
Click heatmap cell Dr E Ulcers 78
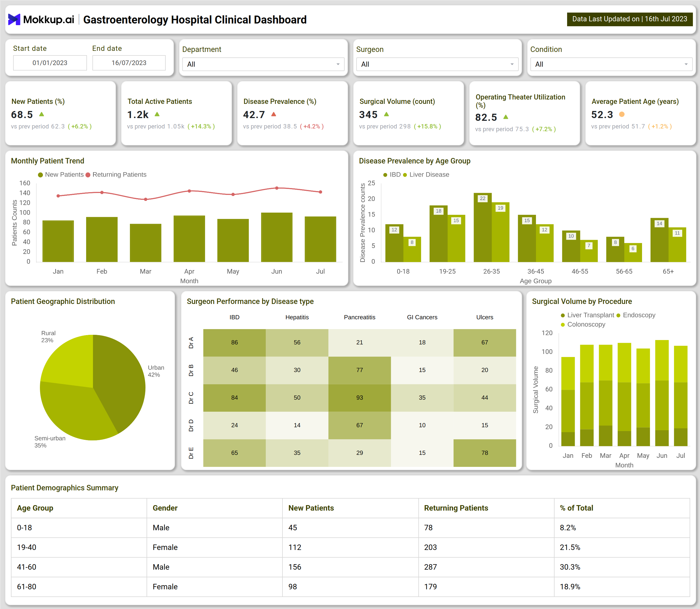point(485,453)
